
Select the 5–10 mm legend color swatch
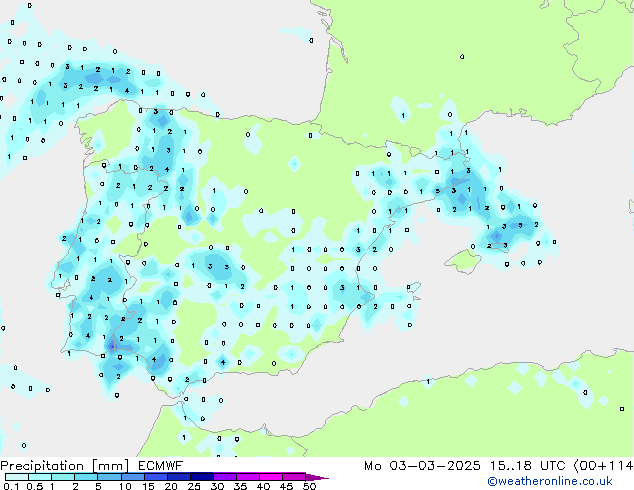109,477
